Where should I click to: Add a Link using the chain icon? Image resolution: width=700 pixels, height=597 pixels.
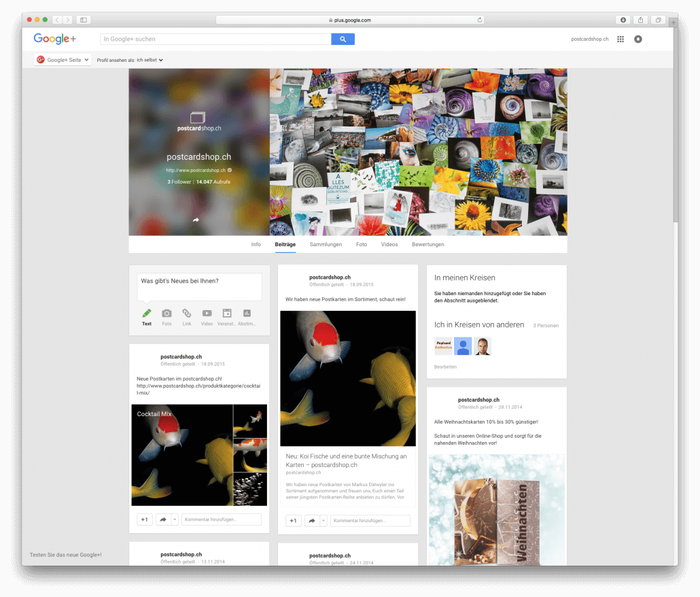point(187,313)
